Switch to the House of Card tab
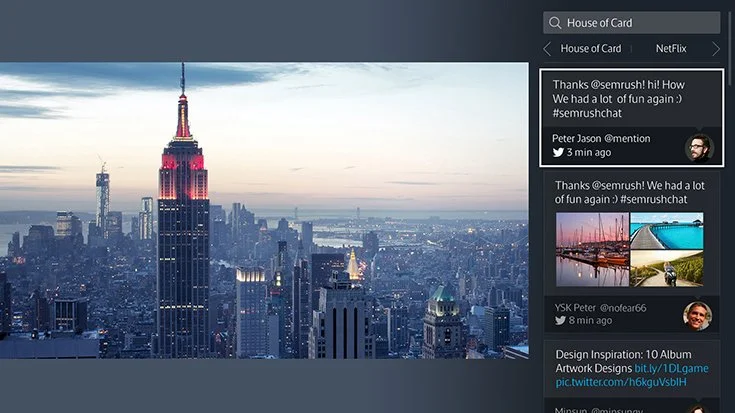 coord(591,49)
